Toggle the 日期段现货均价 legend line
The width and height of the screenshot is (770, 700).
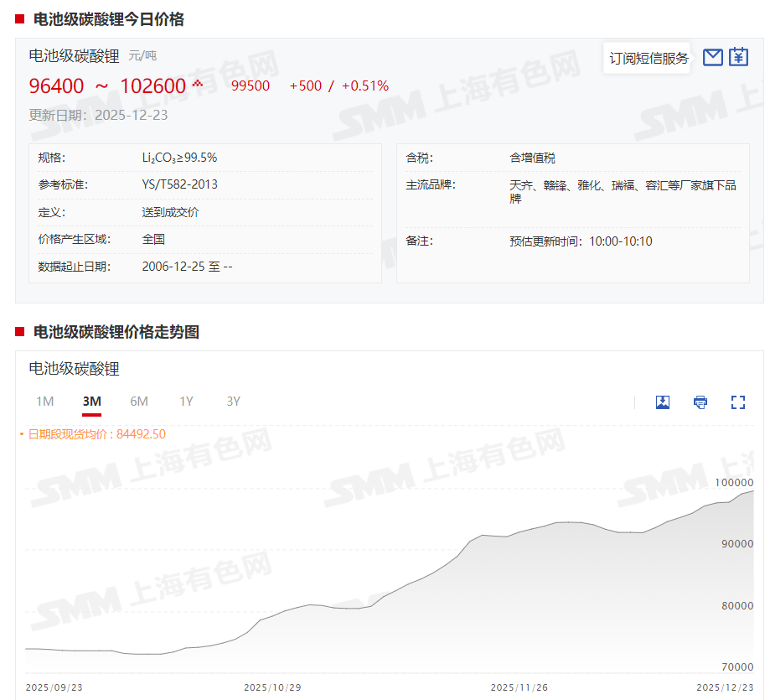(x=96, y=434)
